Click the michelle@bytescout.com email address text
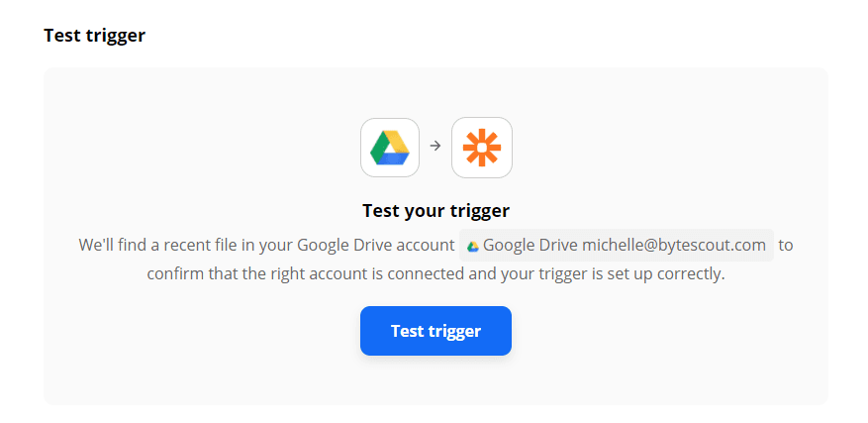Viewport: 868px width, 423px height. (x=674, y=245)
